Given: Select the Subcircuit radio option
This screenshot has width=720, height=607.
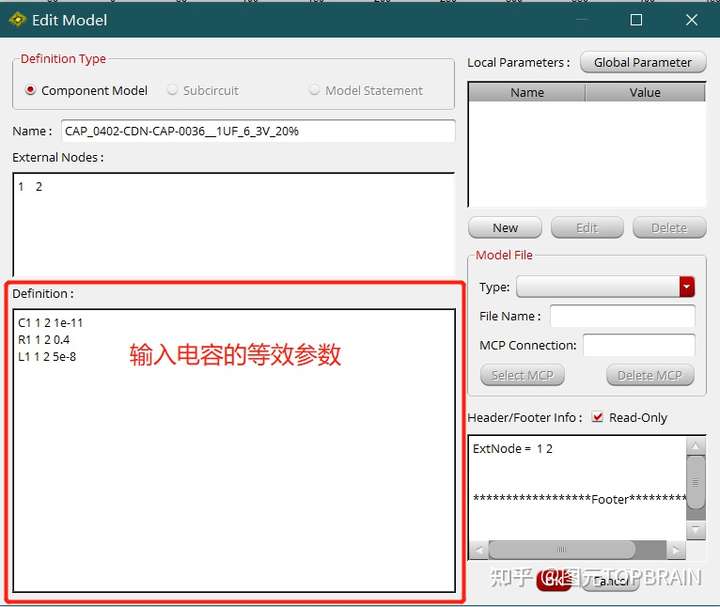Looking at the screenshot, I should tap(172, 90).
